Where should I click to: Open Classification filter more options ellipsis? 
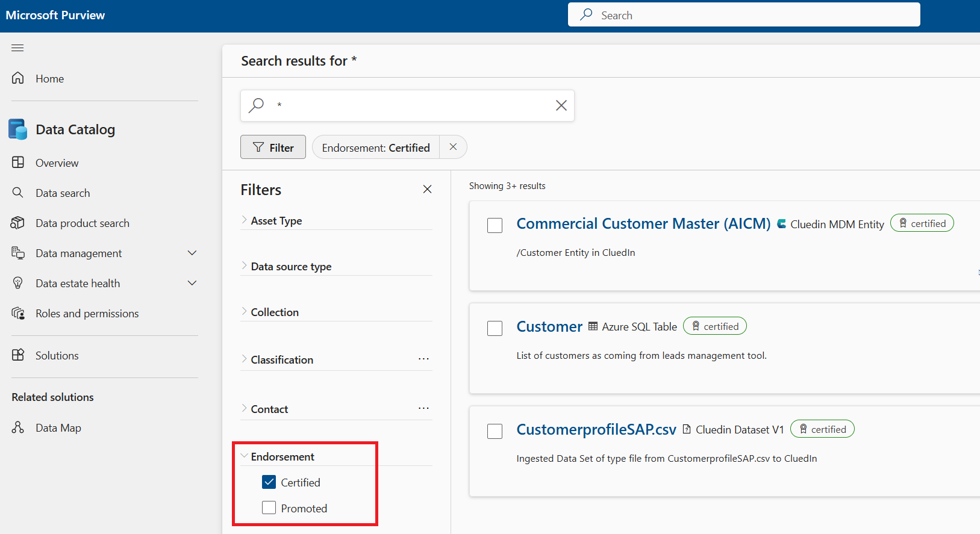tap(423, 359)
